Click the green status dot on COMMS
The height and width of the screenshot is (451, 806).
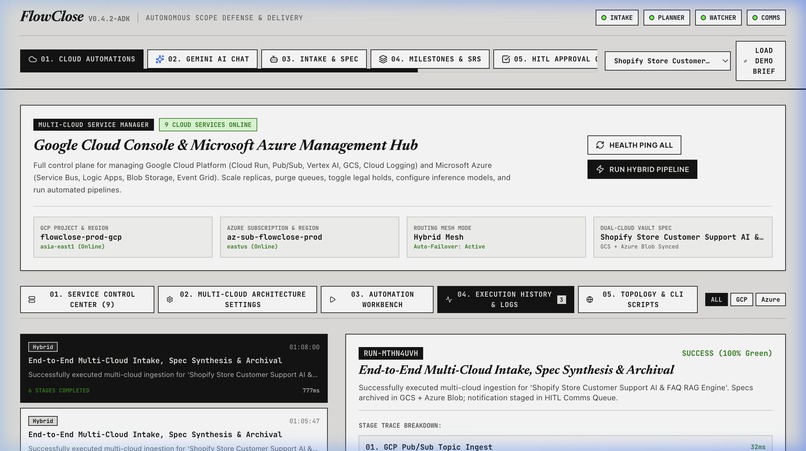click(755, 17)
